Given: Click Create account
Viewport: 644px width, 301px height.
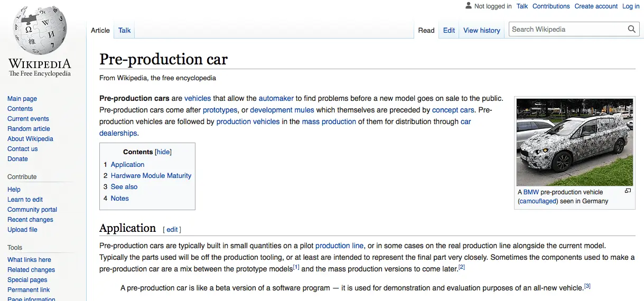Looking at the screenshot, I should [596, 6].
